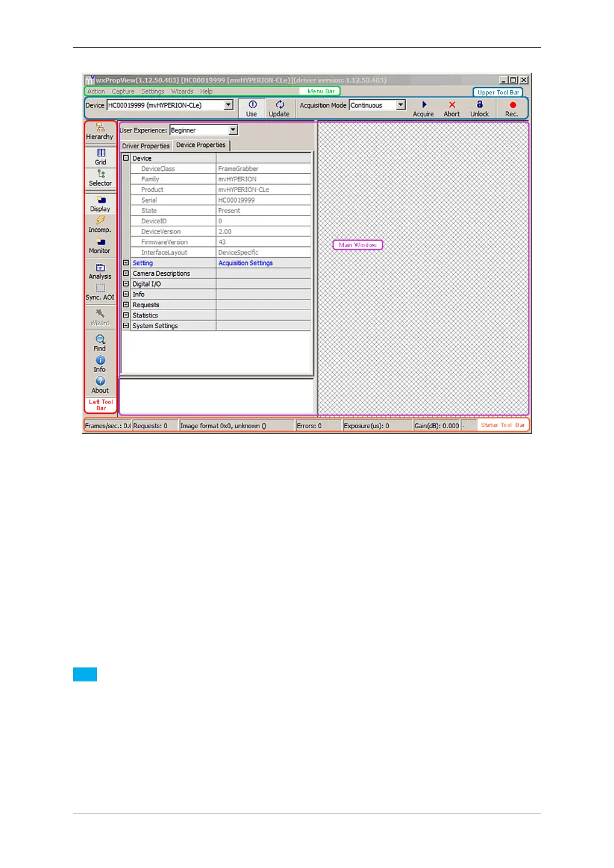Click the Acquisition Settings link
This screenshot has width=614, height=868.
pyautogui.click(x=245, y=263)
